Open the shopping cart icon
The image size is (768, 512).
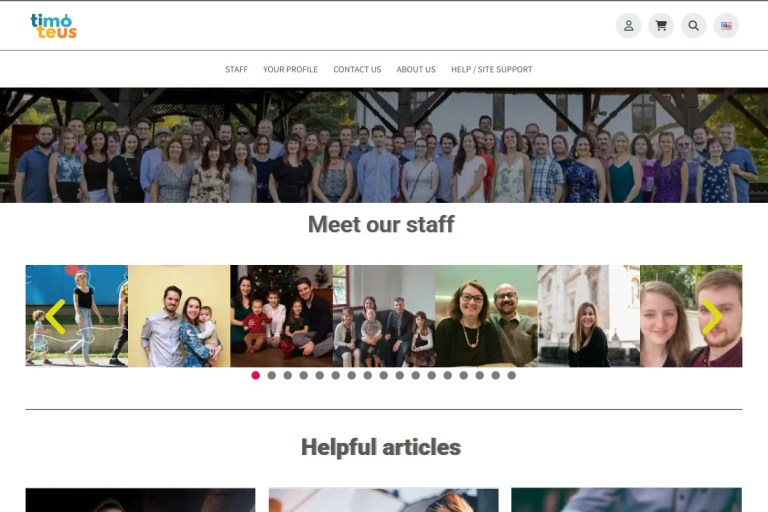click(x=661, y=25)
